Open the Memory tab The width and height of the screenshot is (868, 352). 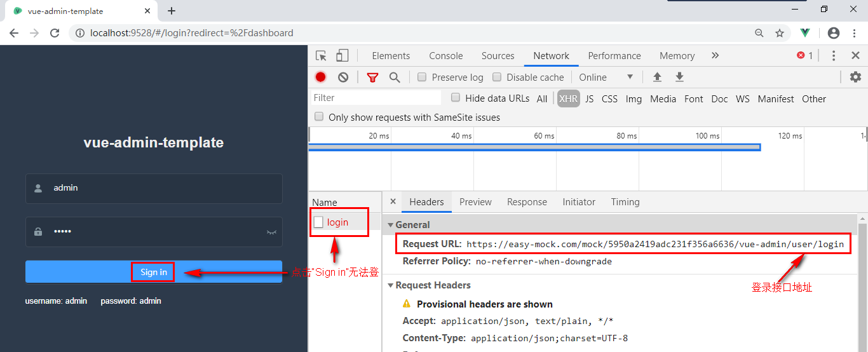point(677,55)
